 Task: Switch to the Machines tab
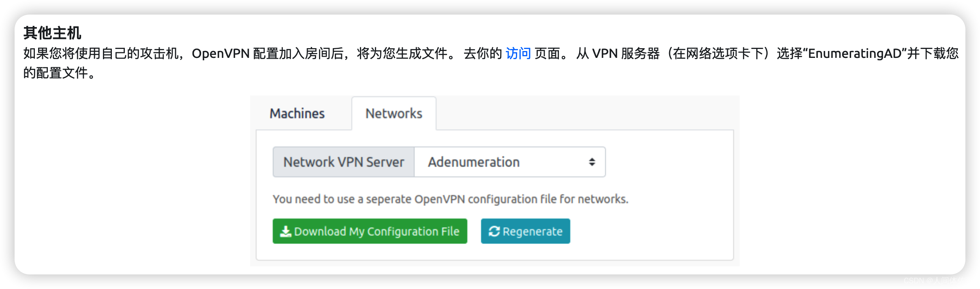tap(297, 113)
